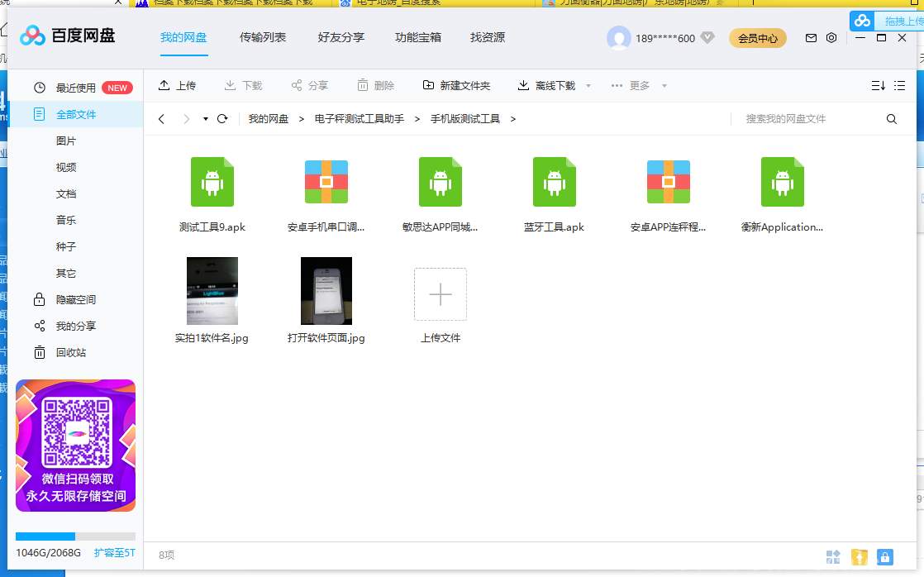Switch to the 传输列表 tab
Image resolution: width=924 pixels, height=577 pixels.
pyautogui.click(x=263, y=37)
